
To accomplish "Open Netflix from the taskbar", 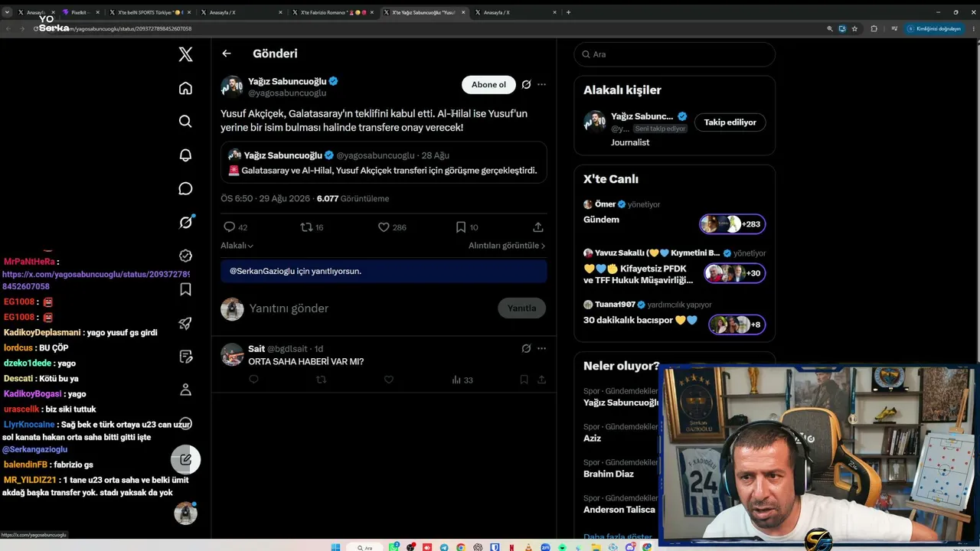I will pos(510,547).
